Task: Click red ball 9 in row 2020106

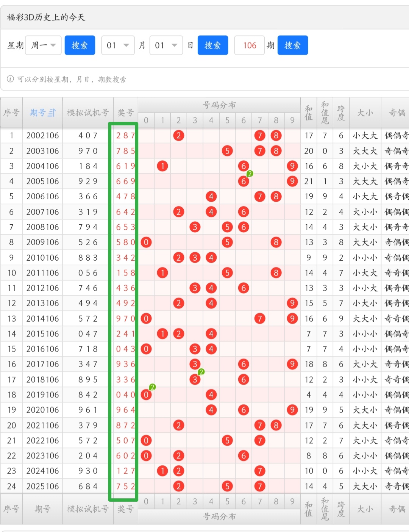Action: click(x=292, y=410)
